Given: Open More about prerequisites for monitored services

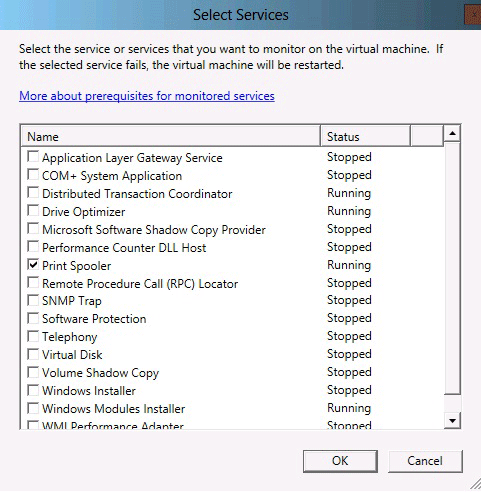Looking at the screenshot, I should (x=147, y=96).
